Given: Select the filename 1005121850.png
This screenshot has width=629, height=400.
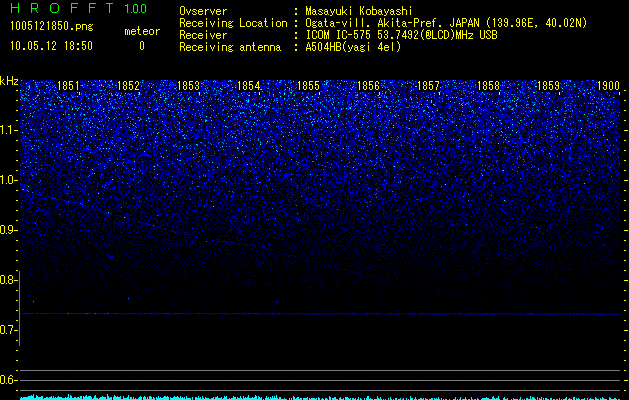Looking at the screenshot, I should [52, 26].
